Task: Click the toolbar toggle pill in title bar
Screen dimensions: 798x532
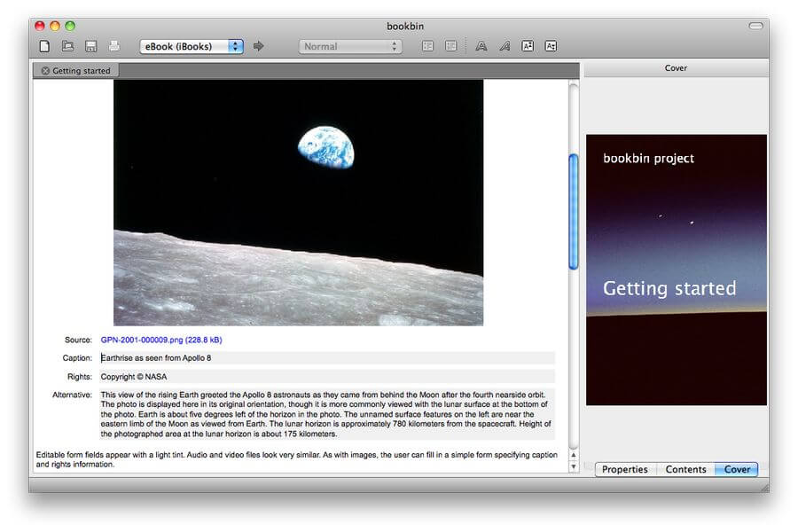Action: coord(755,26)
